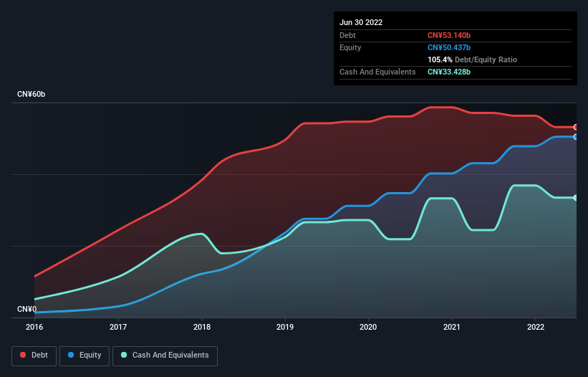This screenshot has width=588, height=377.
Task: Click the Jun 30 2022 tooltip date
Action: click(x=361, y=22)
